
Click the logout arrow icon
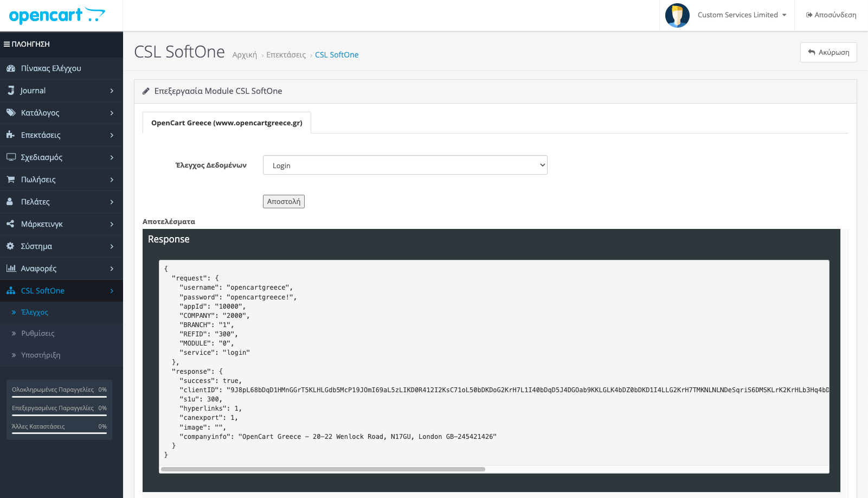[809, 15]
